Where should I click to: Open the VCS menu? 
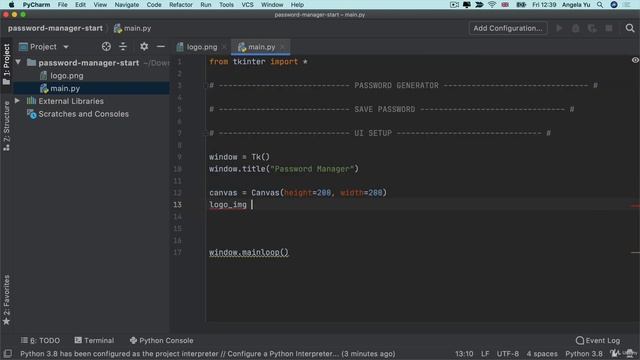coord(247,5)
